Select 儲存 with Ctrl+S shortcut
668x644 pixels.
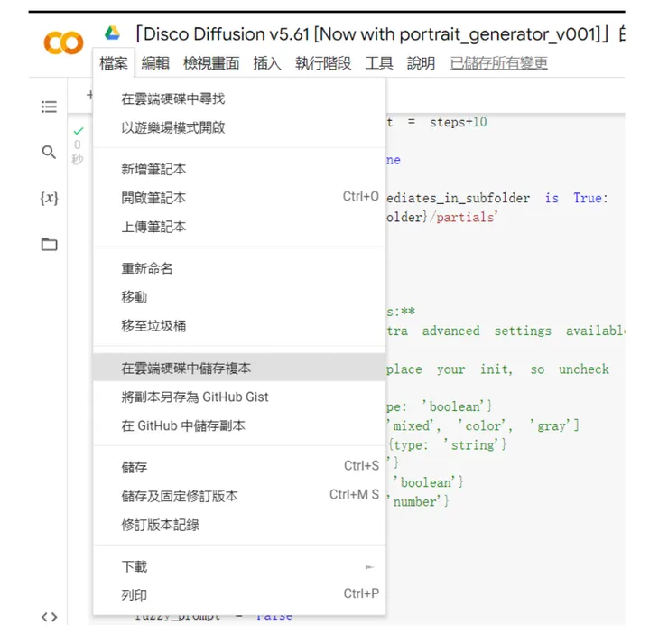click(x=239, y=467)
